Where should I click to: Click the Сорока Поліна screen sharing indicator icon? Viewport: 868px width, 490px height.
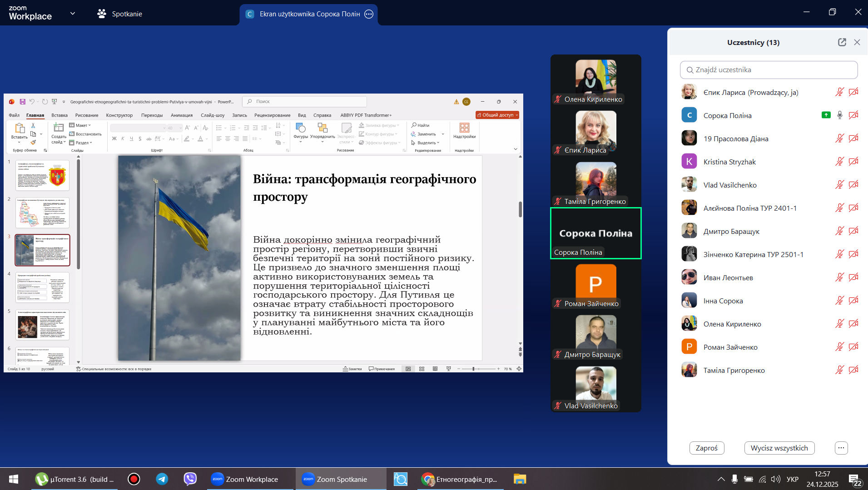pyautogui.click(x=826, y=115)
